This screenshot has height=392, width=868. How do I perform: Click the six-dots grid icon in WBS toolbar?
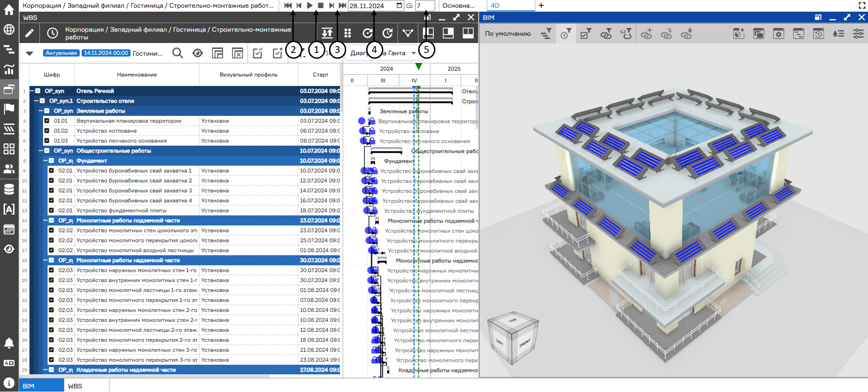[x=348, y=33]
